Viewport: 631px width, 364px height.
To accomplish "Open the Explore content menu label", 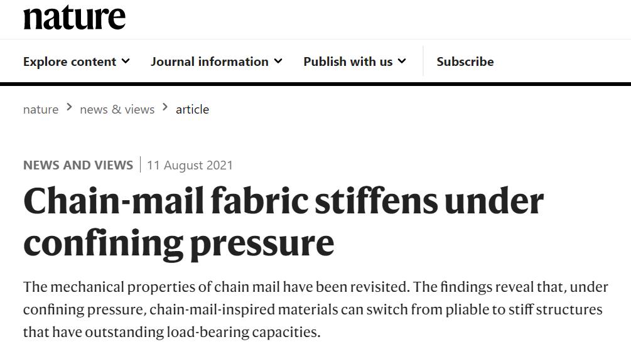I will pos(70,62).
